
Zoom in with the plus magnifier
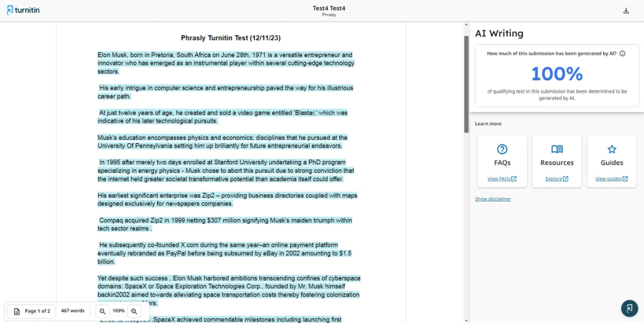tap(134, 311)
